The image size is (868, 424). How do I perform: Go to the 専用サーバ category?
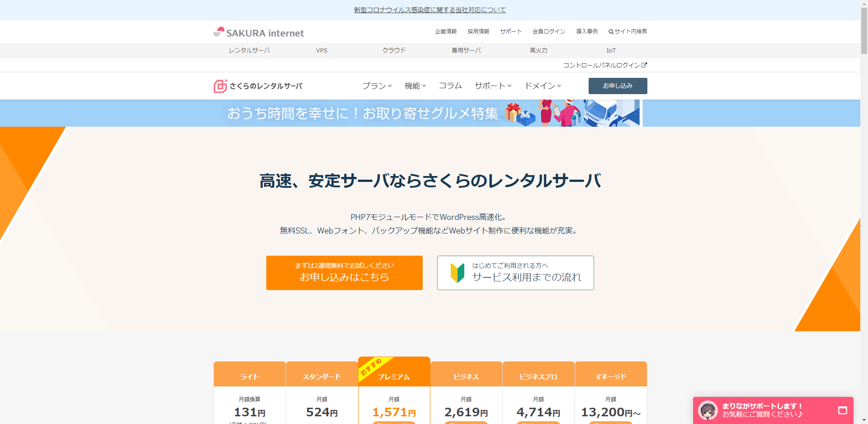466,51
